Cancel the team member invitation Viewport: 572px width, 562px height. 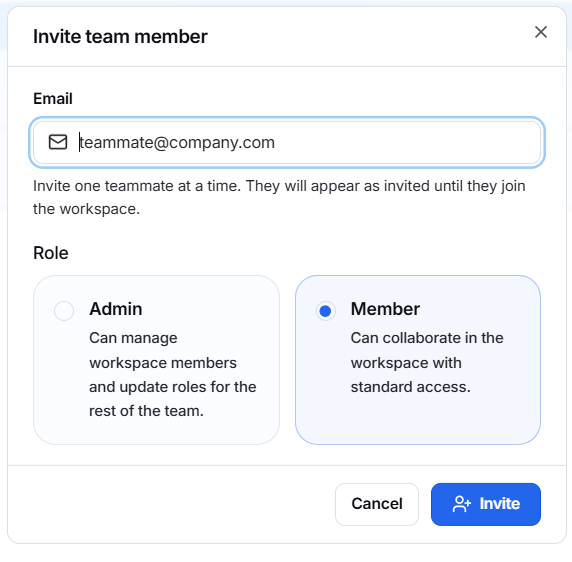377,504
